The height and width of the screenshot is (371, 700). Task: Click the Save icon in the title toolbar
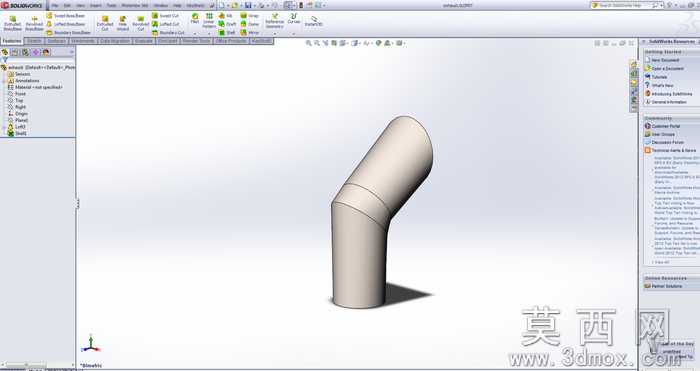[248, 5]
